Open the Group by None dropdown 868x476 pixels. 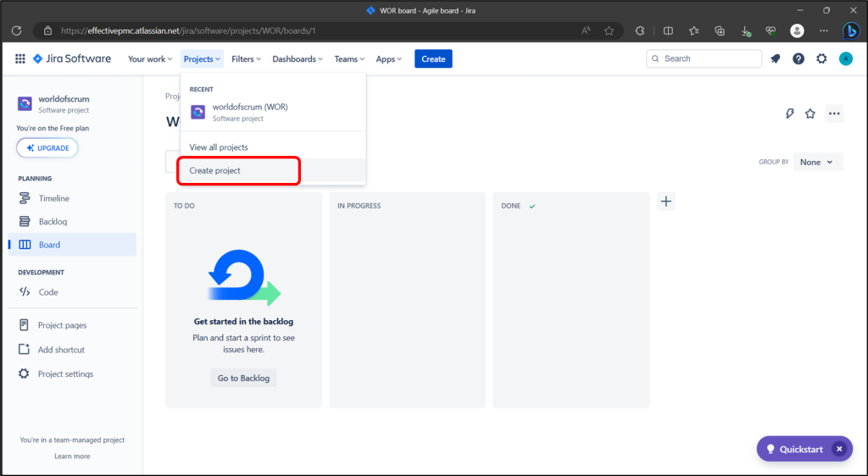click(x=818, y=162)
